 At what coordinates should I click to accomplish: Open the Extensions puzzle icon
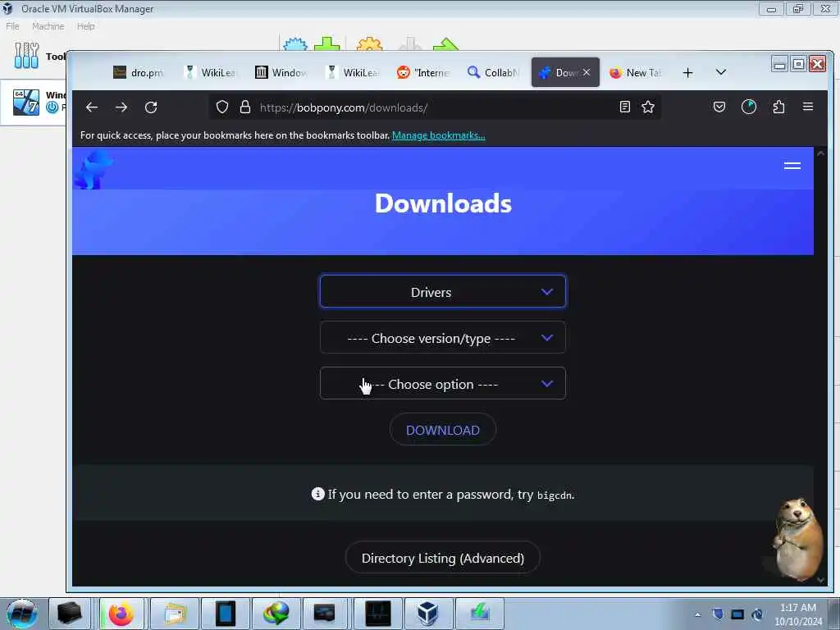pos(779,107)
